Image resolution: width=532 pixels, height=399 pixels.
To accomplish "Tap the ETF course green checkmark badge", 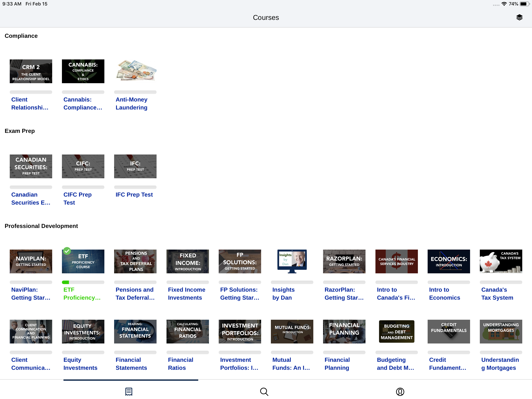I will 67,251.
